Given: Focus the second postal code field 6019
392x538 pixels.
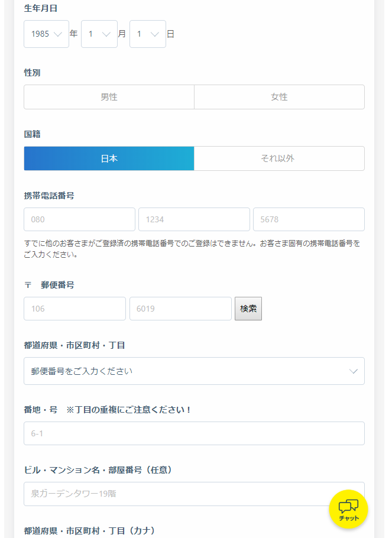Looking at the screenshot, I should (x=180, y=309).
